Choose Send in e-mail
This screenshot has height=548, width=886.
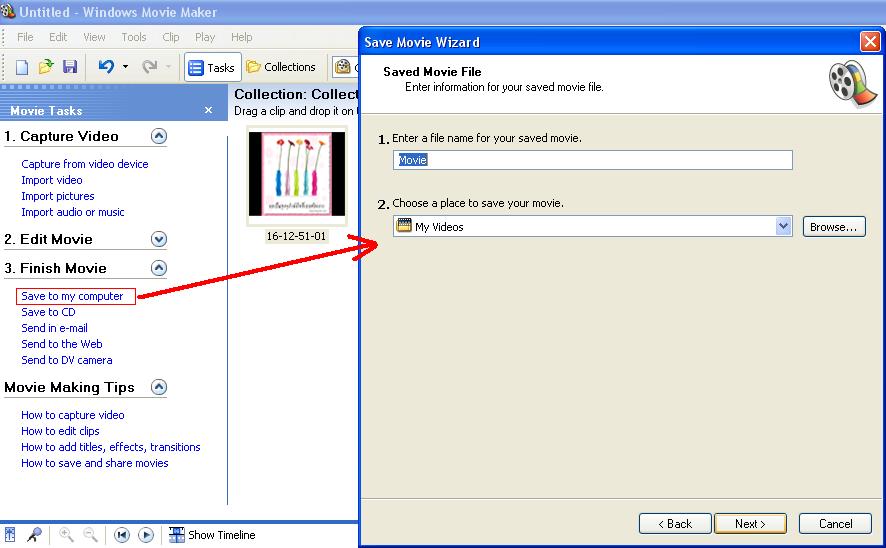coord(54,328)
